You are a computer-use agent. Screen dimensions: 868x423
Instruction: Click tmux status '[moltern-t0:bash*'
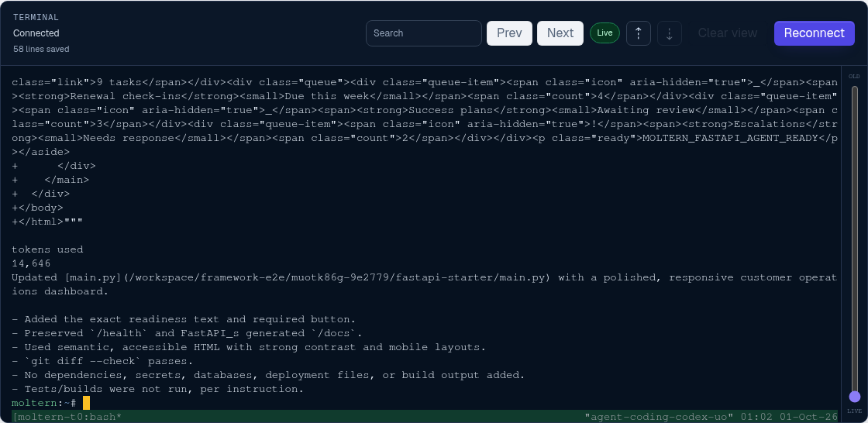tap(67, 416)
